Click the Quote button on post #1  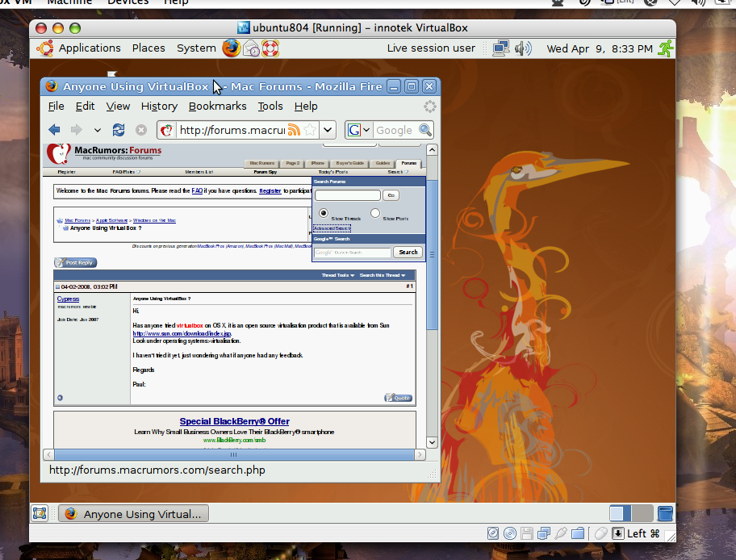398,398
